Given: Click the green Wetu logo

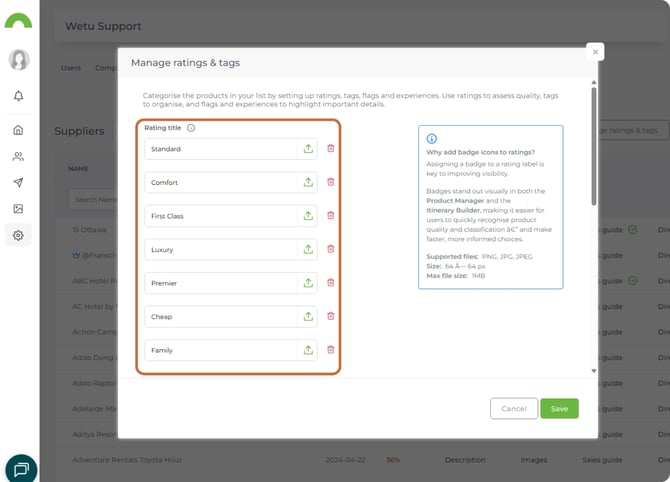Looking at the screenshot, I should pos(18,21).
